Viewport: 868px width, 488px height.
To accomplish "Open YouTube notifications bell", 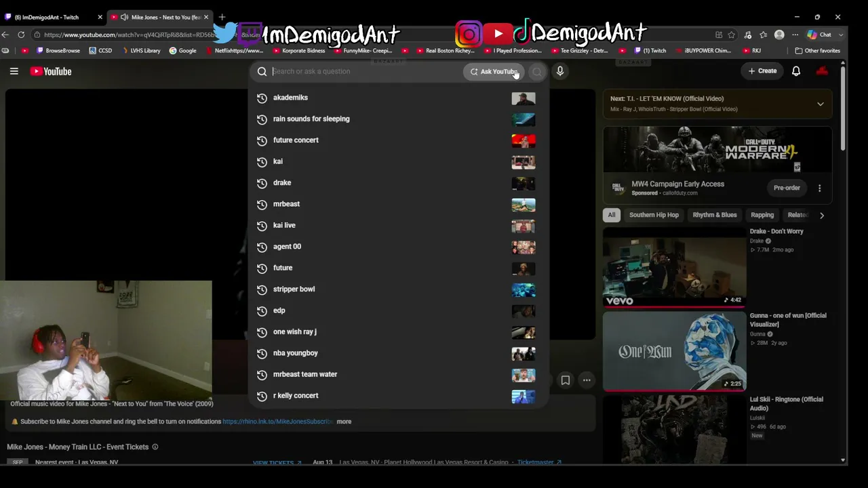I will click(x=796, y=71).
